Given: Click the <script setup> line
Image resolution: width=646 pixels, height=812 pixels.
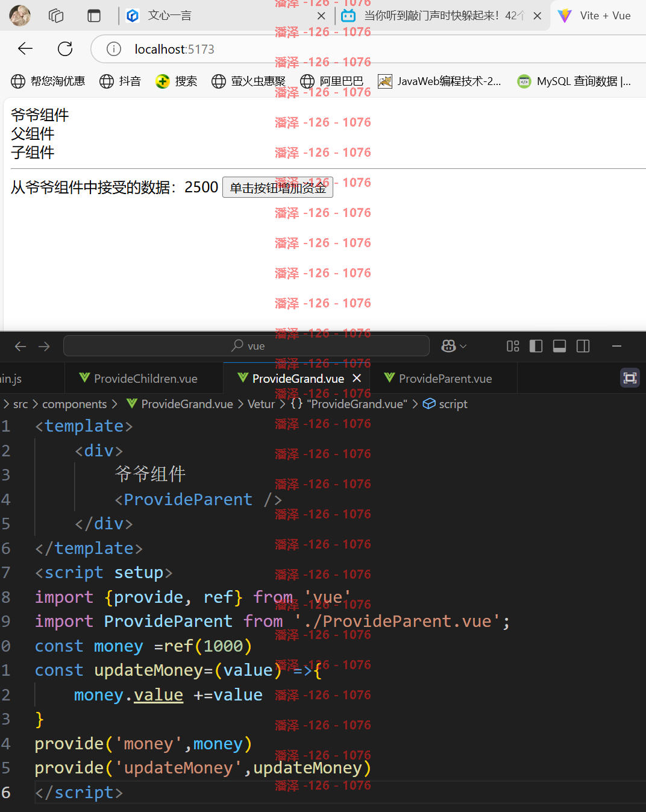Looking at the screenshot, I should (104, 573).
